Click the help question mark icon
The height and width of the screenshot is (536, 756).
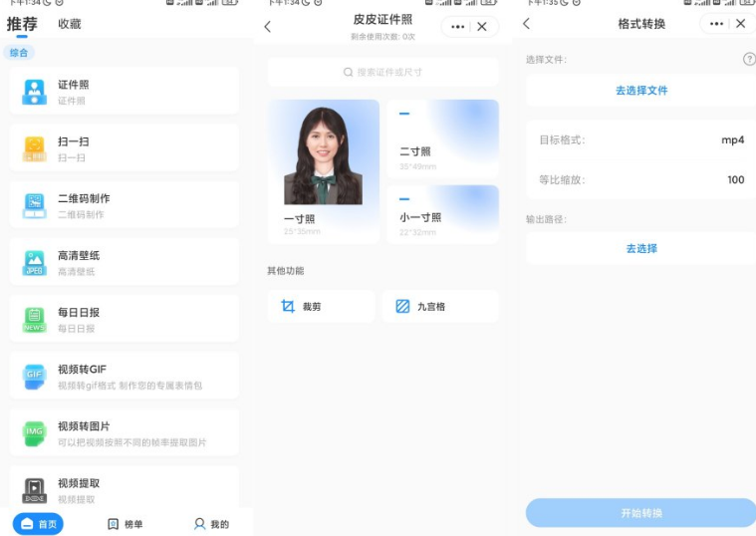click(749, 59)
